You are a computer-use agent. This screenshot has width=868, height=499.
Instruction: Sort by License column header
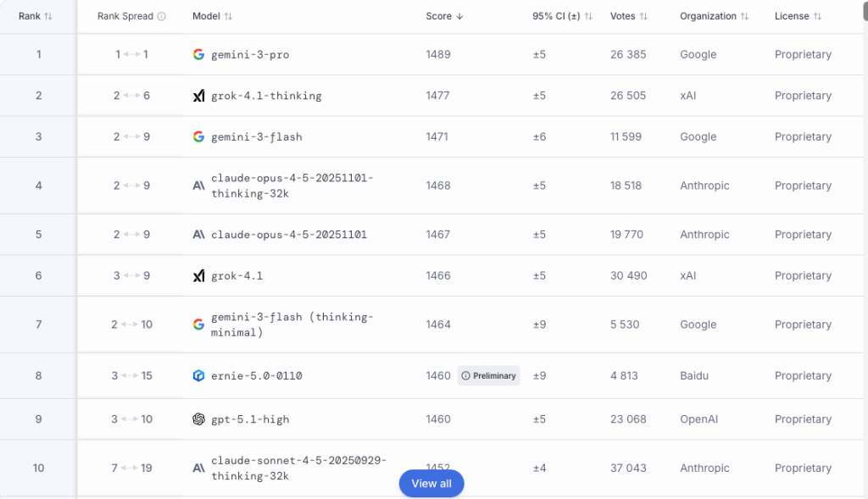(798, 16)
